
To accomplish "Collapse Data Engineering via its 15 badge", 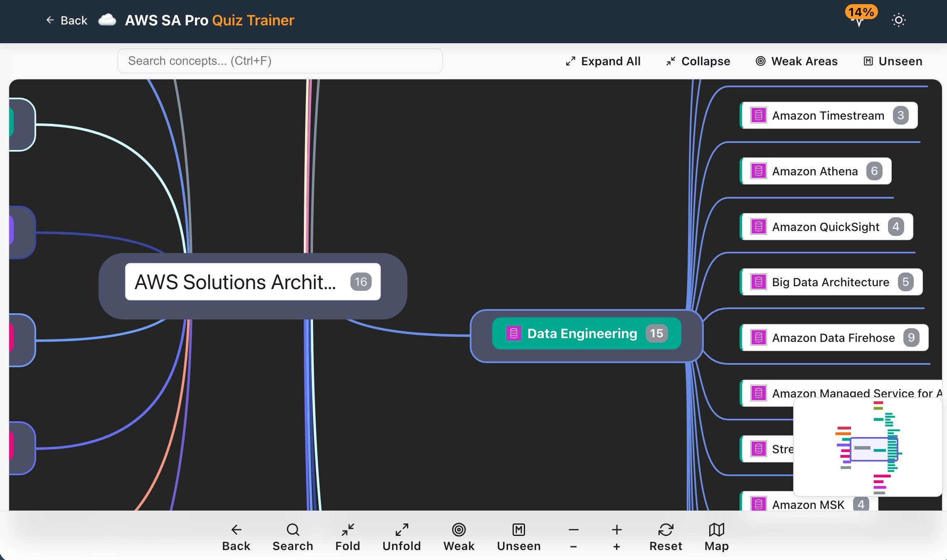I will click(656, 333).
